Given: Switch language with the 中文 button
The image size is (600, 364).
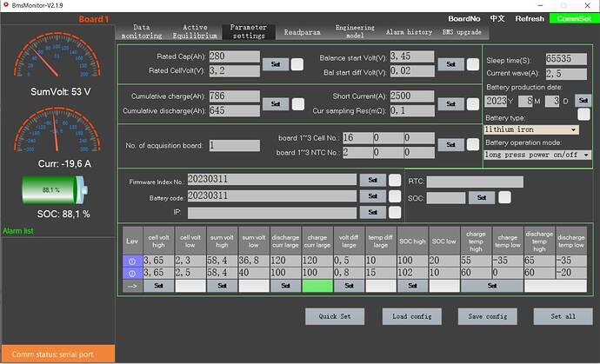Looking at the screenshot, I should pyautogui.click(x=497, y=18).
